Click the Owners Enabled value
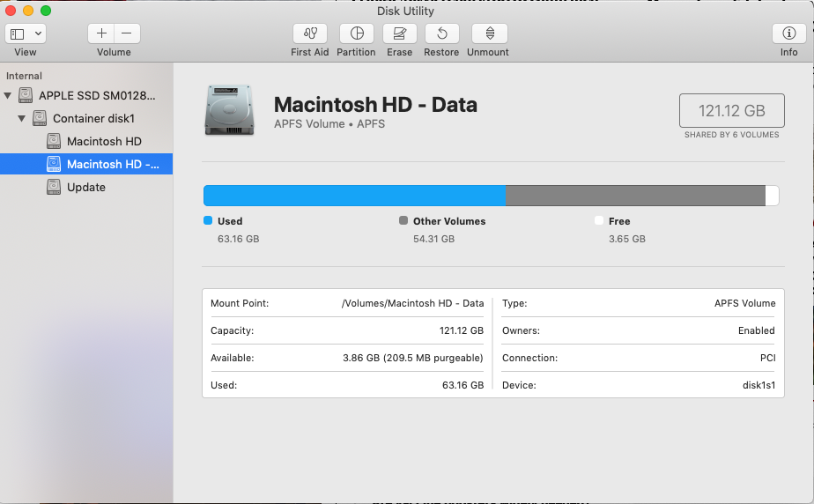This screenshot has height=504, width=814. (x=757, y=330)
